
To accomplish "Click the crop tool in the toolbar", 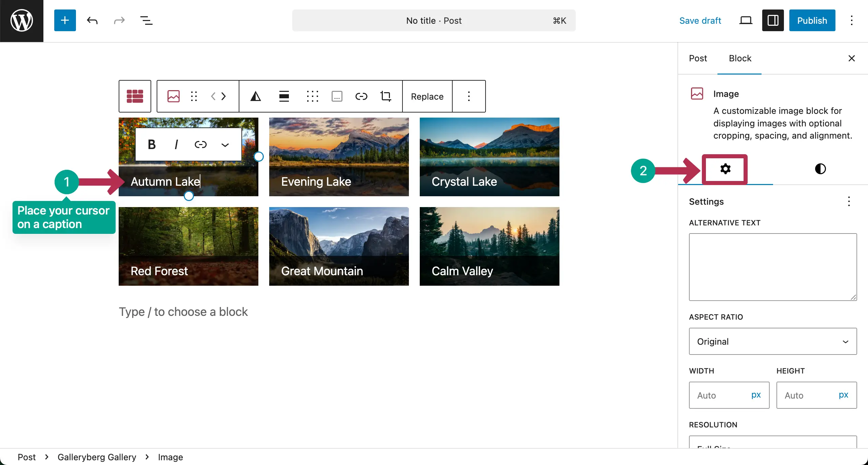I will pos(386,96).
